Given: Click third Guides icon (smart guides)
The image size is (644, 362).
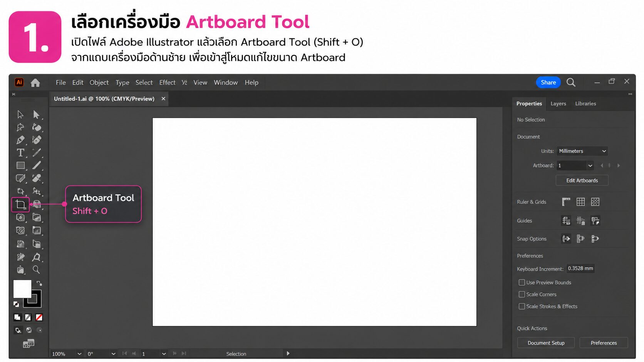Looking at the screenshot, I should point(595,220).
